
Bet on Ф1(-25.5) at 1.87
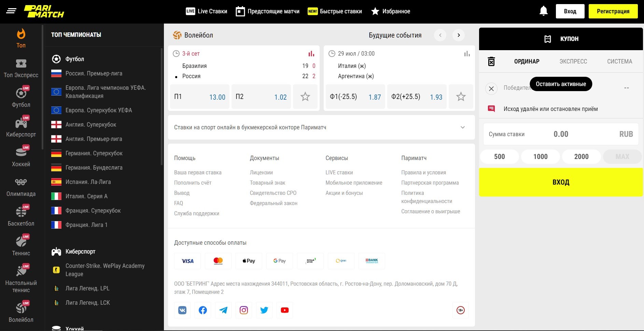tap(355, 97)
